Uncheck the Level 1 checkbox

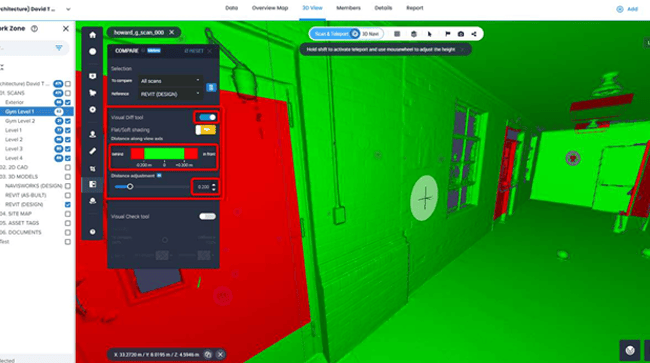[x=68, y=130]
